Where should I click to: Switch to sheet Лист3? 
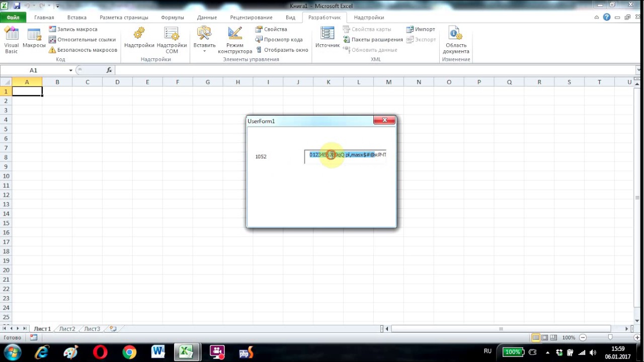tap(92, 329)
